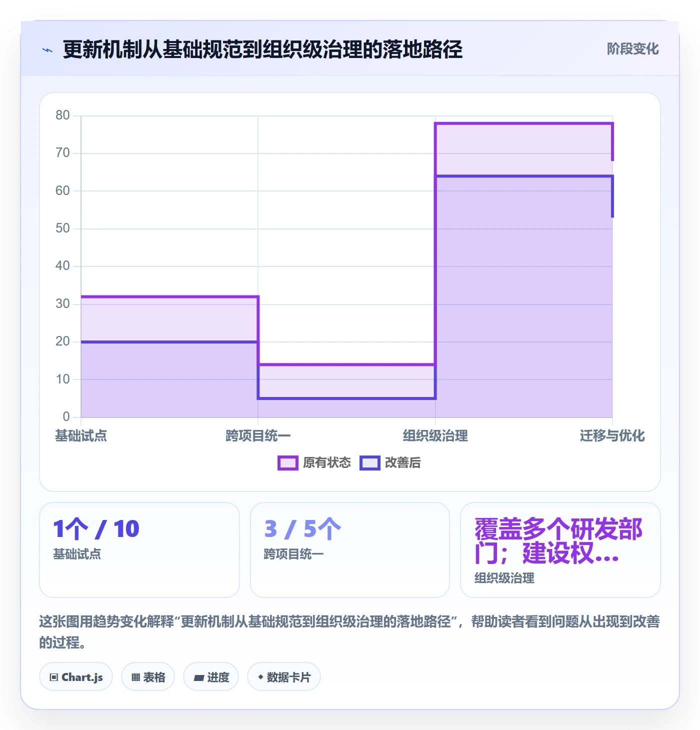Screen dimensions: 700x730
Task: Click the 基础试点 caption under 1个 / 10
Action: pyautogui.click(x=77, y=554)
